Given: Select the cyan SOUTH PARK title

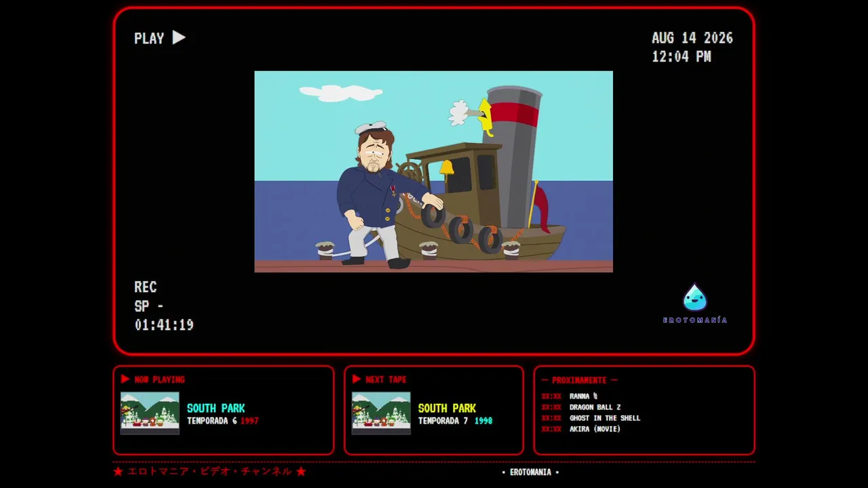Looking at the screenshot, I should tap(216, 408).
